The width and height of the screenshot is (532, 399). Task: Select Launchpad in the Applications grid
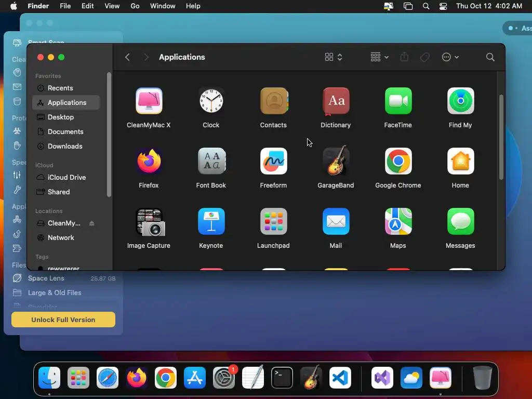273,221
